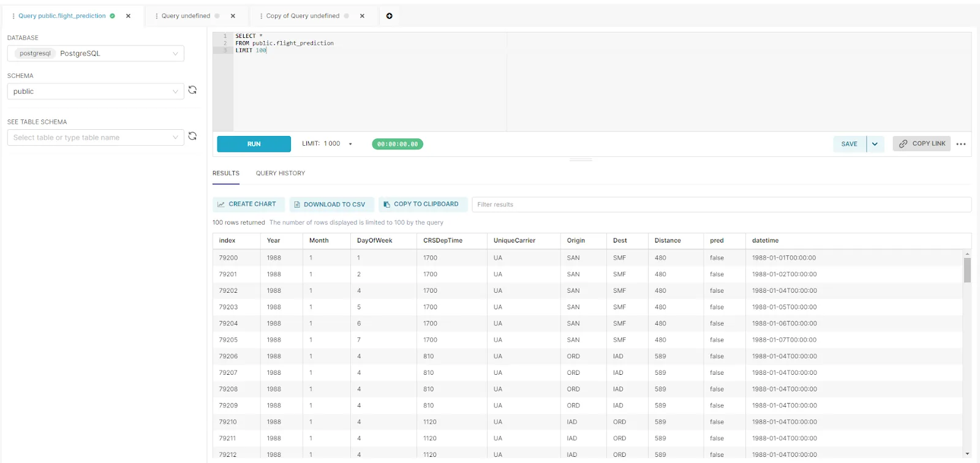Create a chart from results
This screenshot has width=980, height=463.
pos(248,204)
